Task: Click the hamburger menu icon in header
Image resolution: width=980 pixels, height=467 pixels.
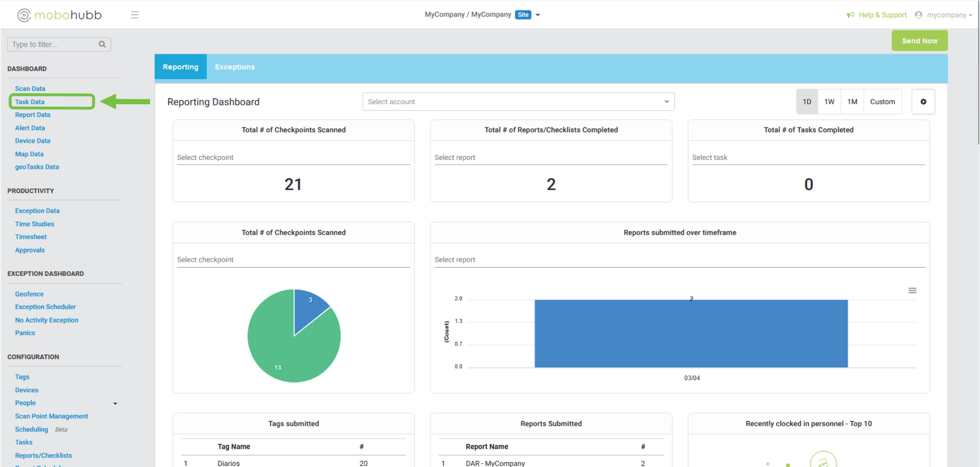Action: (x=135, y=15)
